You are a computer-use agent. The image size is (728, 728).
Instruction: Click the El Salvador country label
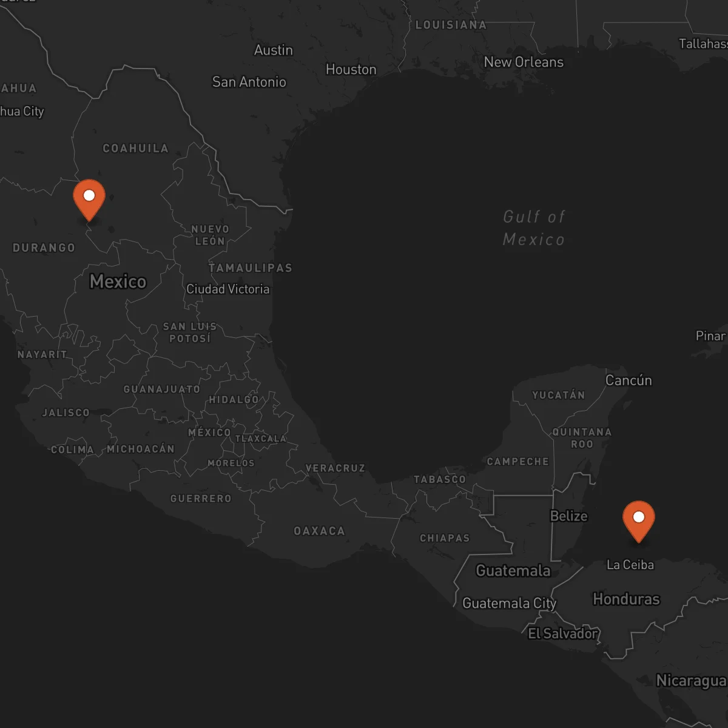(x=563, y=634)
